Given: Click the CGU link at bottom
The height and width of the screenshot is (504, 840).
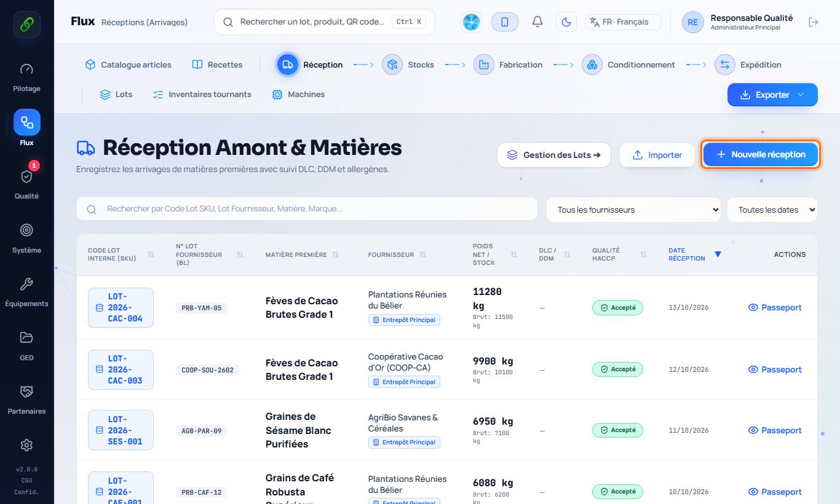Looking at the screenshot, I should pos(26,480).
